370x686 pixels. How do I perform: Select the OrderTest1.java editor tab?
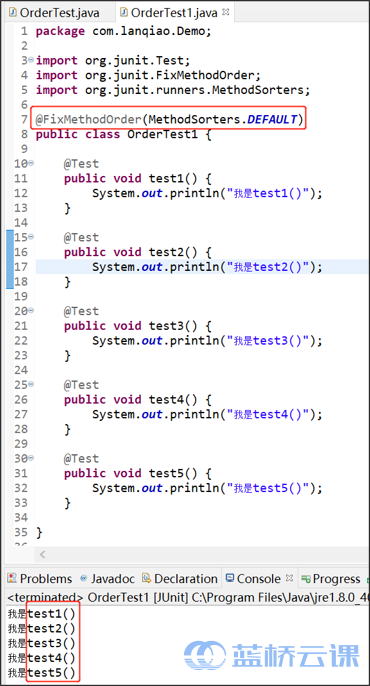(175, 13)
